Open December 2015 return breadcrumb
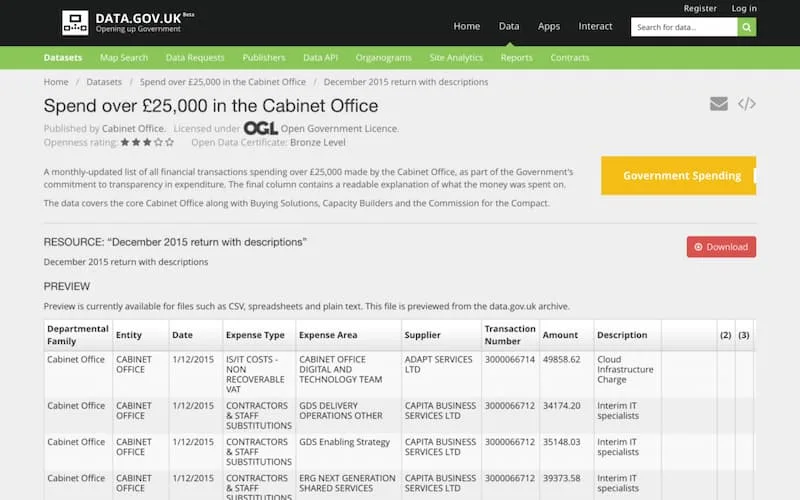The image size is (800, 500). click(406, 82)
